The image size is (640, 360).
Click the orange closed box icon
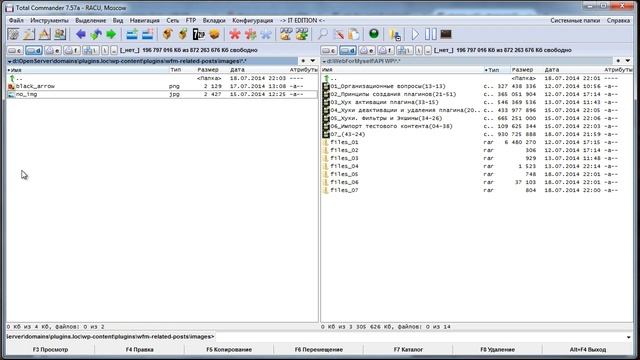click(x=214, y=34)
